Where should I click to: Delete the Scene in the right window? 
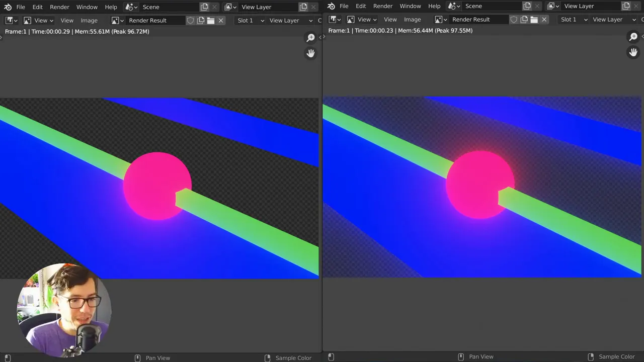[x=538, y=6]
